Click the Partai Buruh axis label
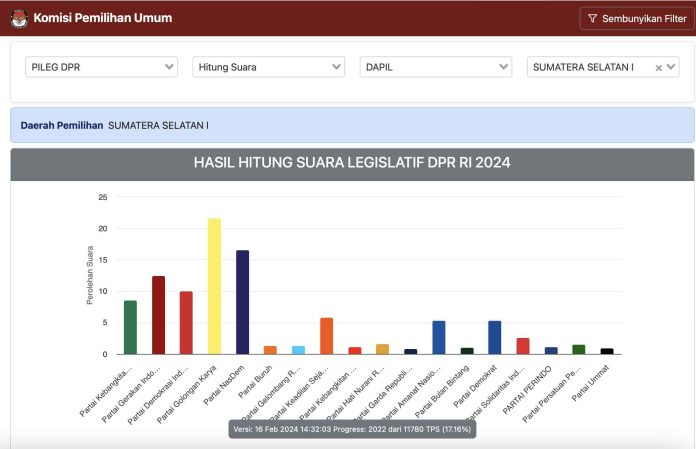Viewport: 696px width, 449px height. pyautogui.click(x=255, y=382)
